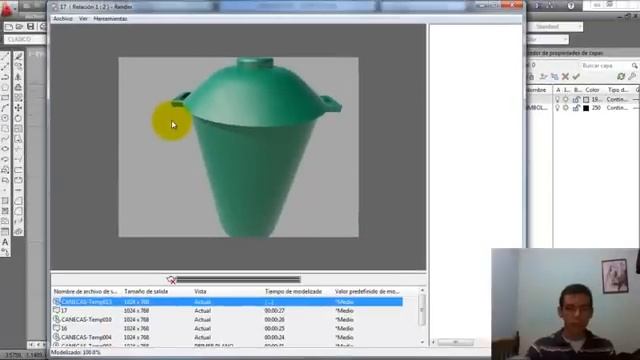
Task: Toggle lock for layer with color 250
Action: [576, 108]
